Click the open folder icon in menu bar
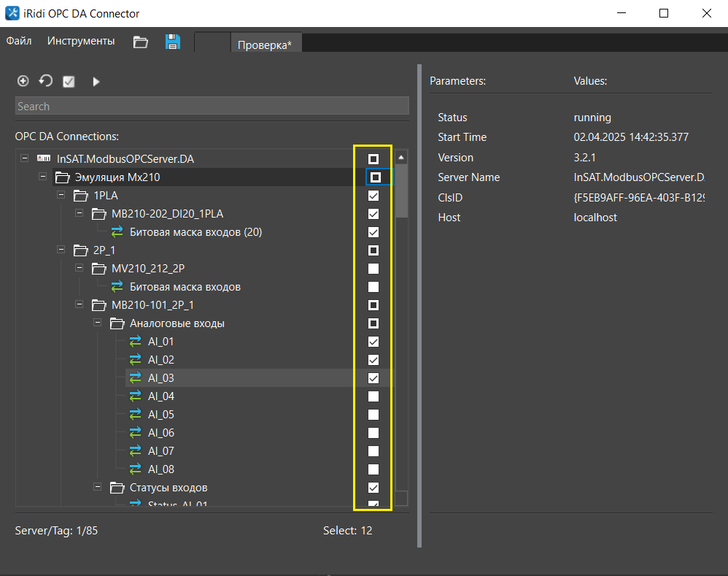The height and width of the screenshot is (576, 728). (x=141, y=42)
